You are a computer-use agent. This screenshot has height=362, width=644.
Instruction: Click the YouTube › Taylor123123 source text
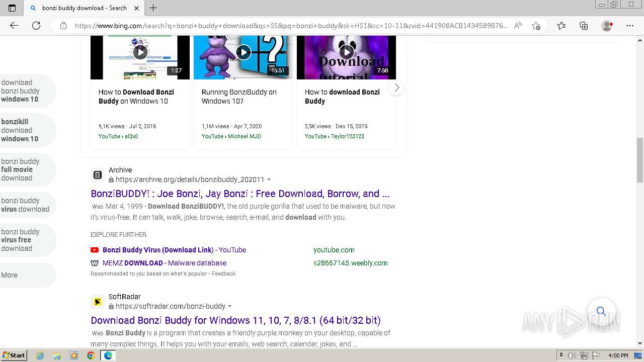335,136
